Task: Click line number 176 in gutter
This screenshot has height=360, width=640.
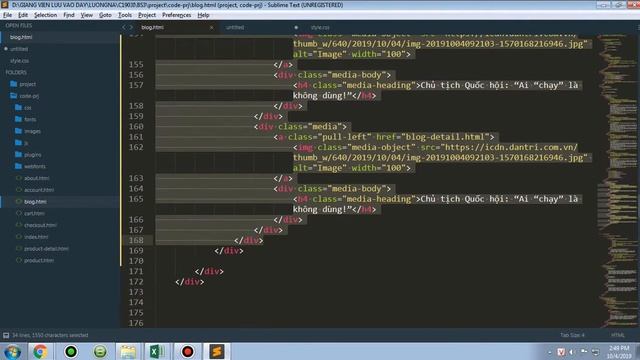Action: (x=136, y=323)
